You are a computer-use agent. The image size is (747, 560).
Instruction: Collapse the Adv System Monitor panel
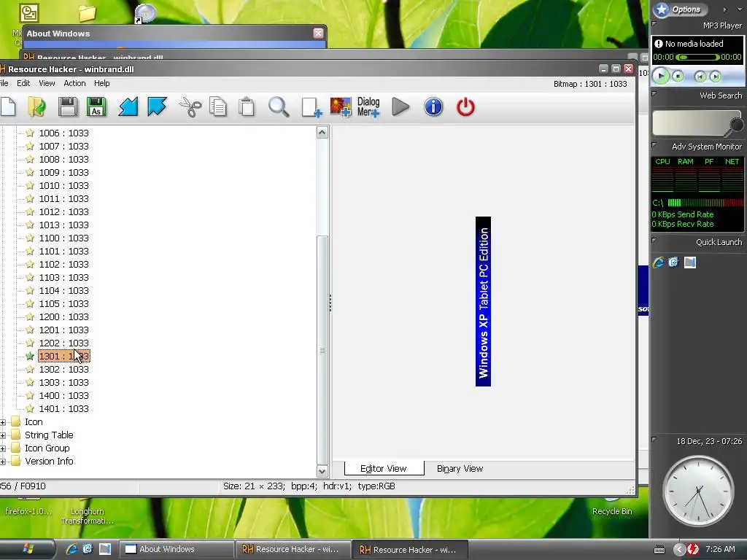pos(654,145)
